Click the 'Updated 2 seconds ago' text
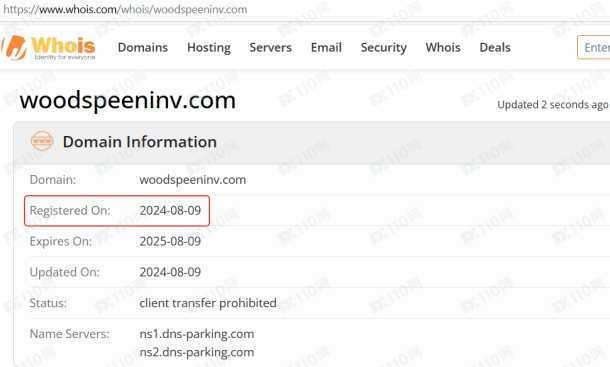 [552, 105]
